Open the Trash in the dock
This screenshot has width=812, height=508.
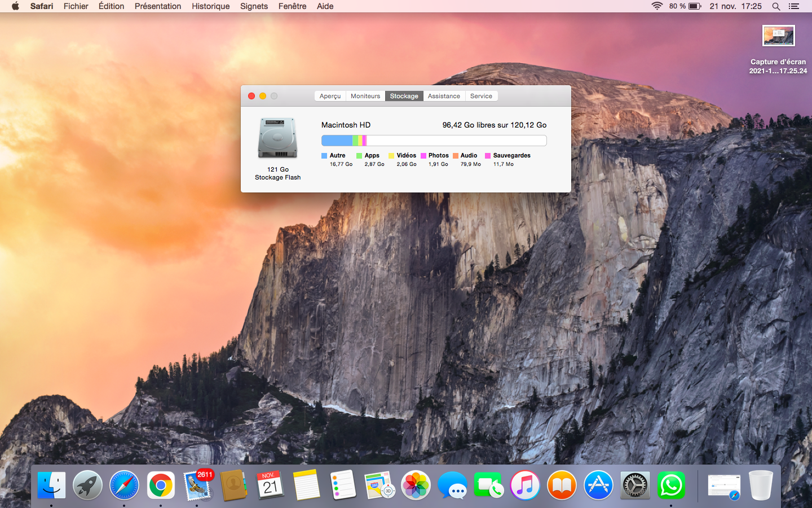tap(761, 485)
